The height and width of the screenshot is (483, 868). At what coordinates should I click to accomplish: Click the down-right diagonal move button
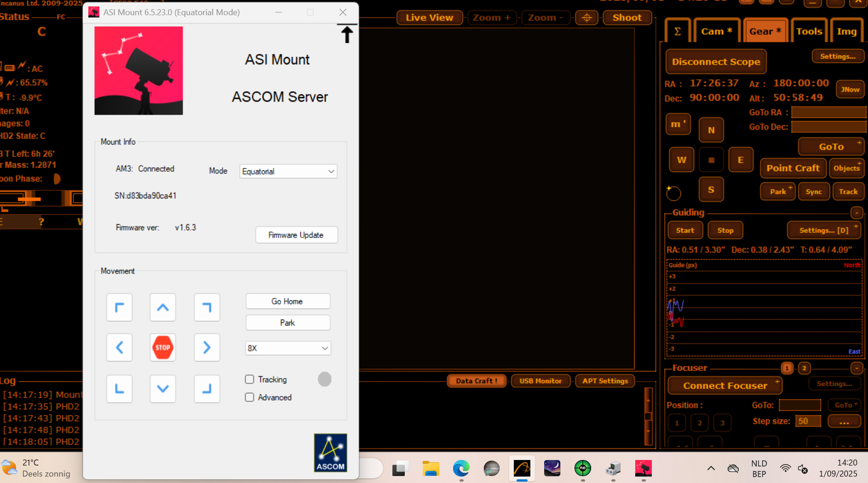[207, 389]
